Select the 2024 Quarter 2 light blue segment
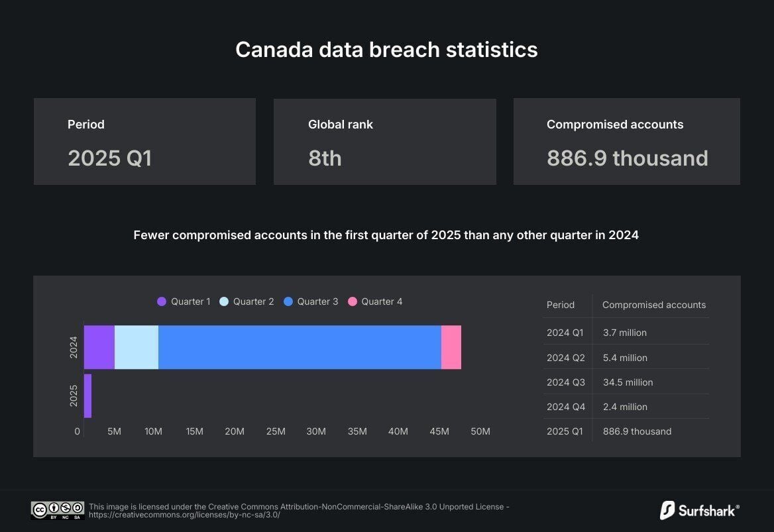The height and width of the screenshot is (532, 774). pos(137,347)
